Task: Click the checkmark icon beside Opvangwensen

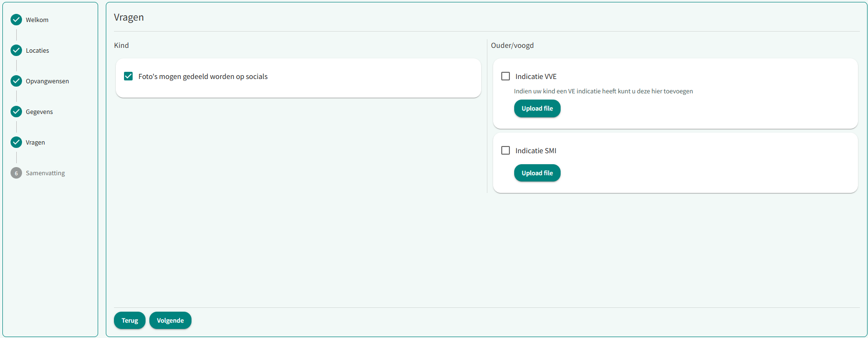Action: tap(16, 81)
